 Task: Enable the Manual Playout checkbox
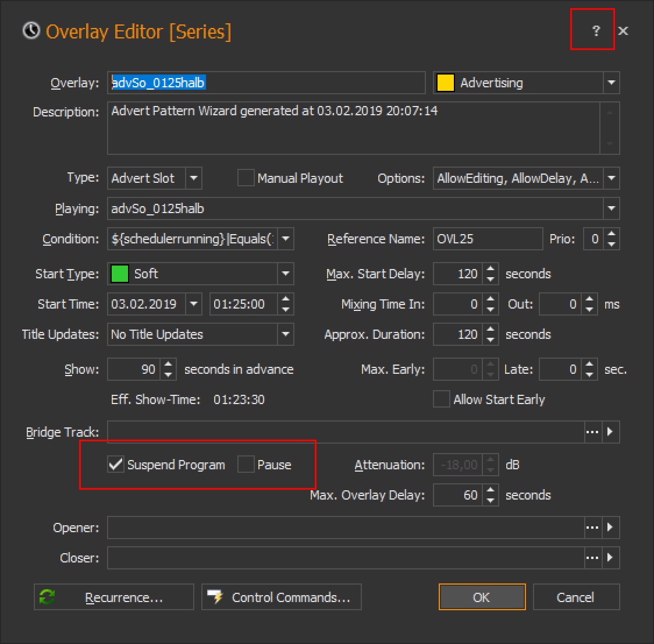click(x=246, y=178)
